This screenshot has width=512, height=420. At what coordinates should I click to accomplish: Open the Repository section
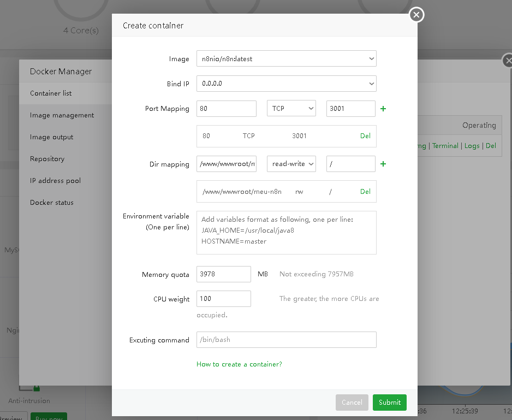pyautogui.click(x=47, y=159)
